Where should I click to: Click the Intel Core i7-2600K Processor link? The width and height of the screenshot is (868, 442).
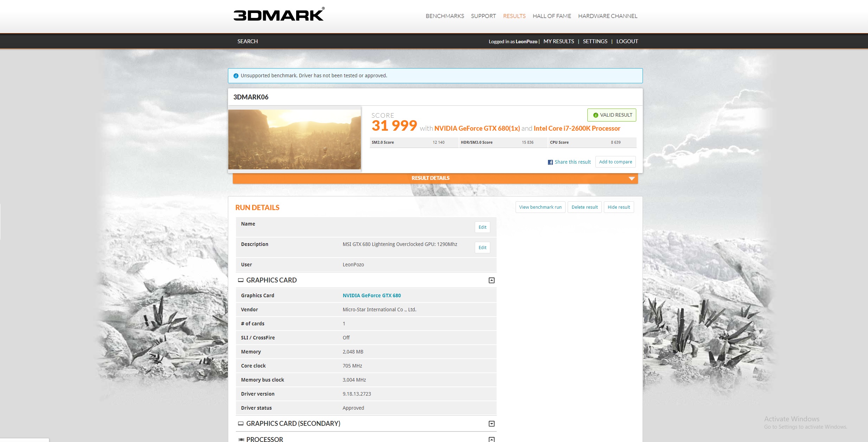pyautogui.click(x=577, y=129)
